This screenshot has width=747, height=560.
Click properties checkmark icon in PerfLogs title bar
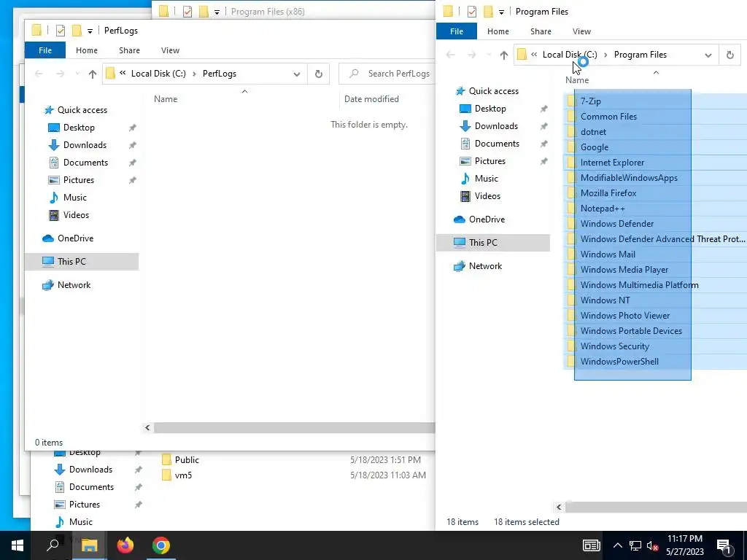(61, 31)
